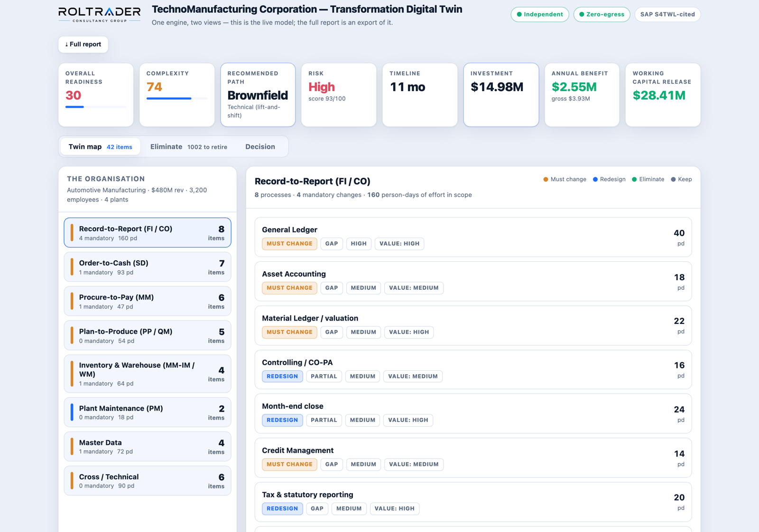Click GAP tag on General Ledger

[332, 244]
